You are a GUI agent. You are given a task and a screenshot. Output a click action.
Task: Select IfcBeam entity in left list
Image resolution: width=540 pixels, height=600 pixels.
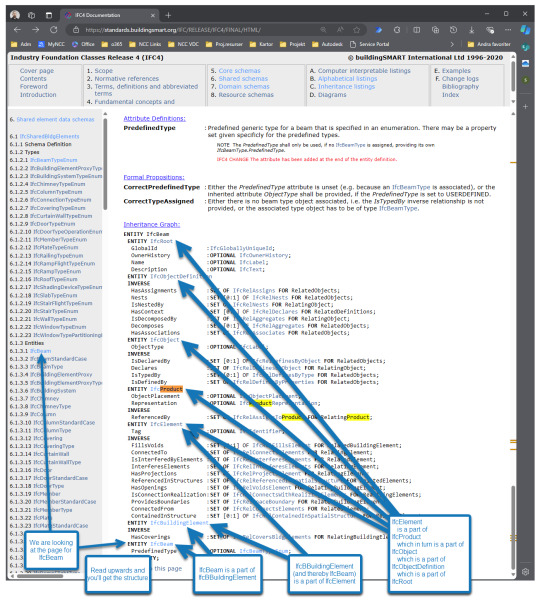(x=41, y=351)
